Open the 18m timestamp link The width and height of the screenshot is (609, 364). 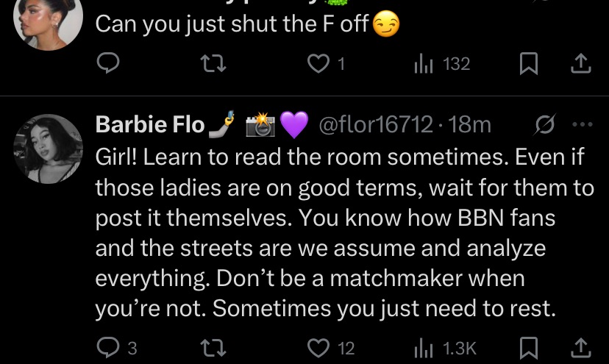coord(469,126)
